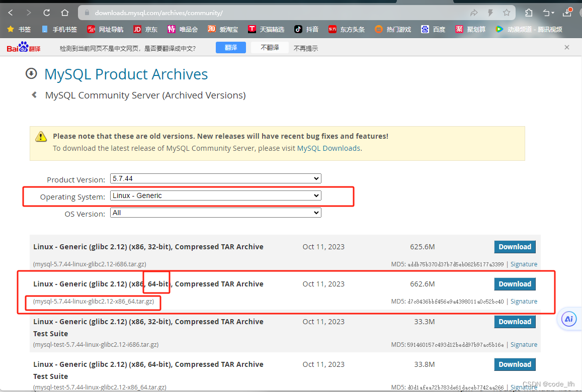This screenshot has height=392, width=582.
Task: Open the 书签 bookmark star
Action: pos(19,29)
